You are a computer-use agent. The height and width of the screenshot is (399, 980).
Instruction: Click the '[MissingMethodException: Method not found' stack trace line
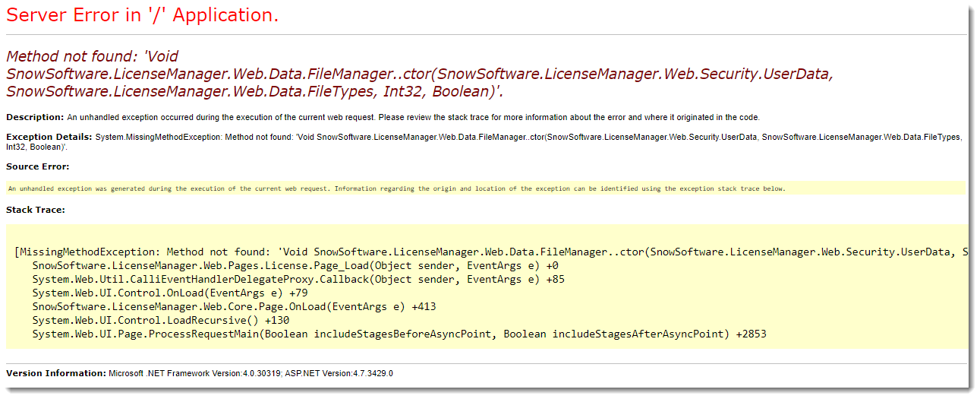pyautogui.click(x=492, y=252)
